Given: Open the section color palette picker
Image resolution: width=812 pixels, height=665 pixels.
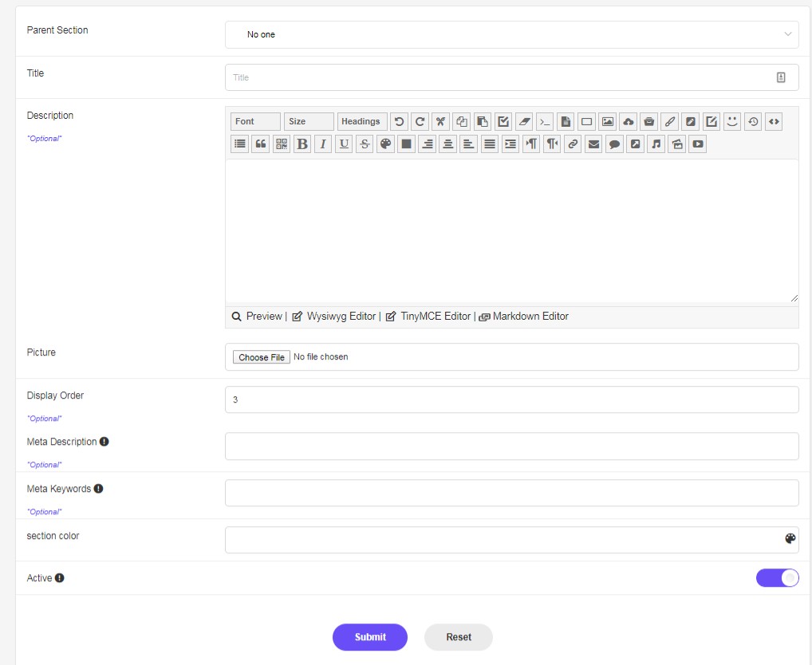Looking at the screenshot, I should (x=790, y=539).
